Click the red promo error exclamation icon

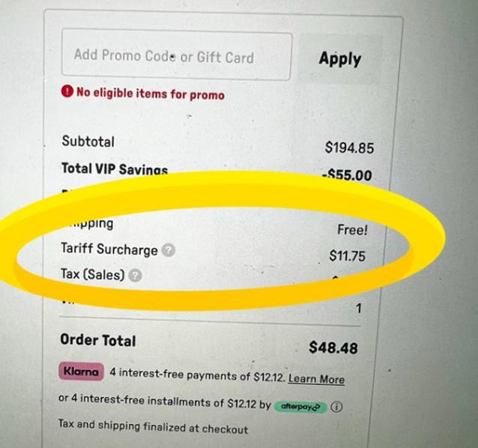(67, 91)
